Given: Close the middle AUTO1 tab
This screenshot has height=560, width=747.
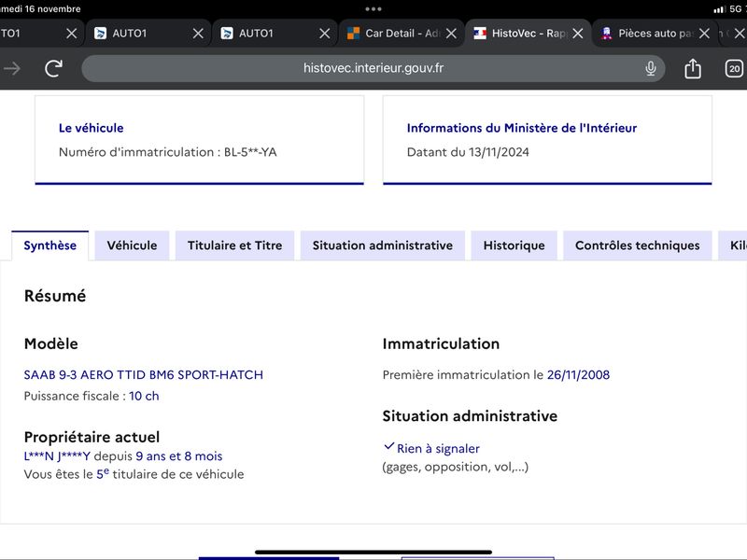Looking at the screenshot, I should click(x=198, y=34).
